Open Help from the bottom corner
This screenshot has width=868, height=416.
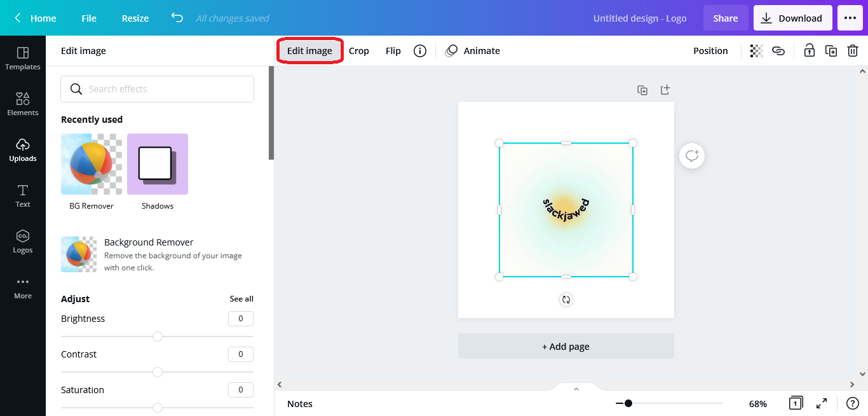853,403
